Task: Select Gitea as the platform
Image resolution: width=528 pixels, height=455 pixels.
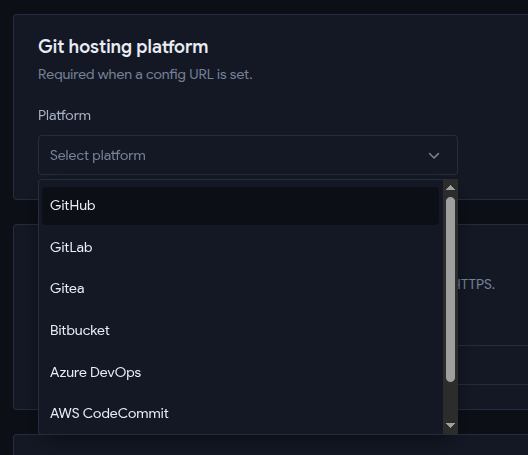Action: pos(240,289)
